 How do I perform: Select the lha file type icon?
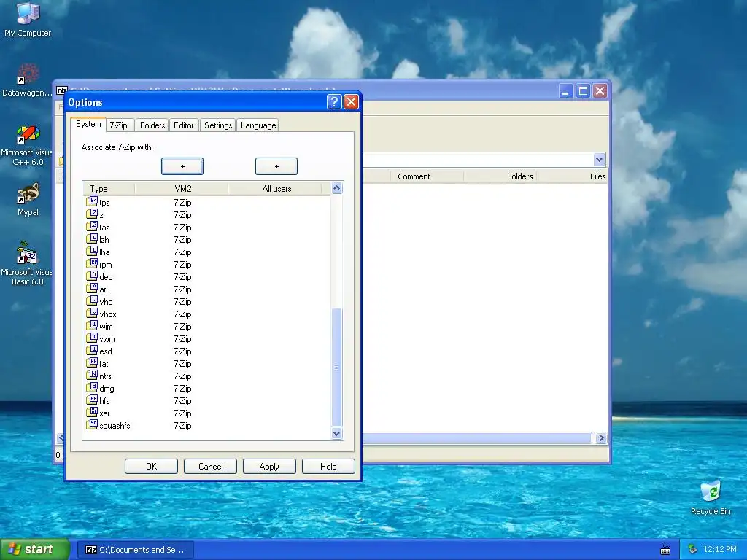(92, 252)
